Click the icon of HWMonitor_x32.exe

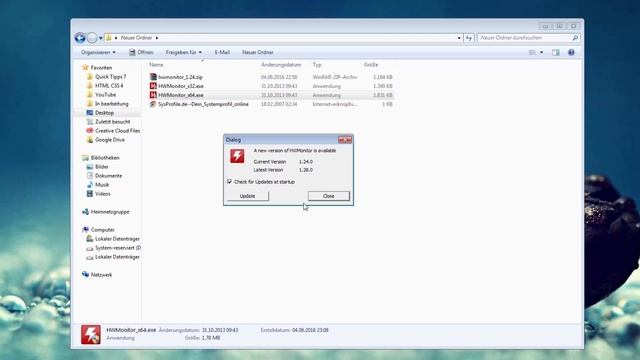[153, 86]
